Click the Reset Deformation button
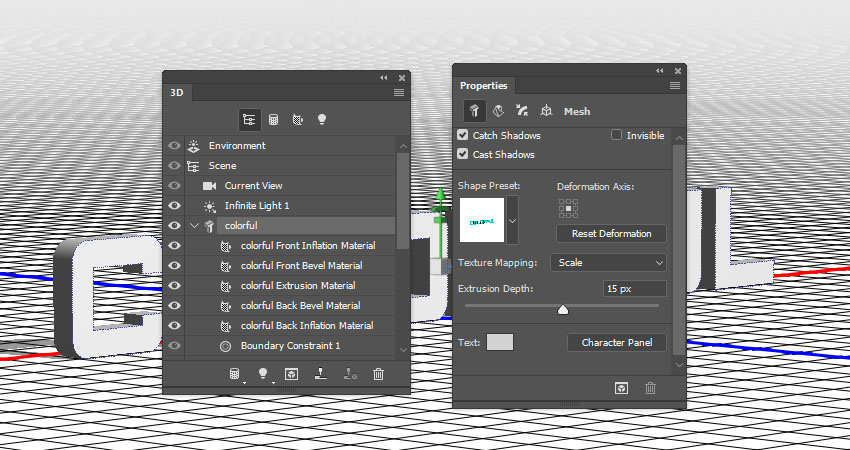The image size is (850, 450). (611, 234)
